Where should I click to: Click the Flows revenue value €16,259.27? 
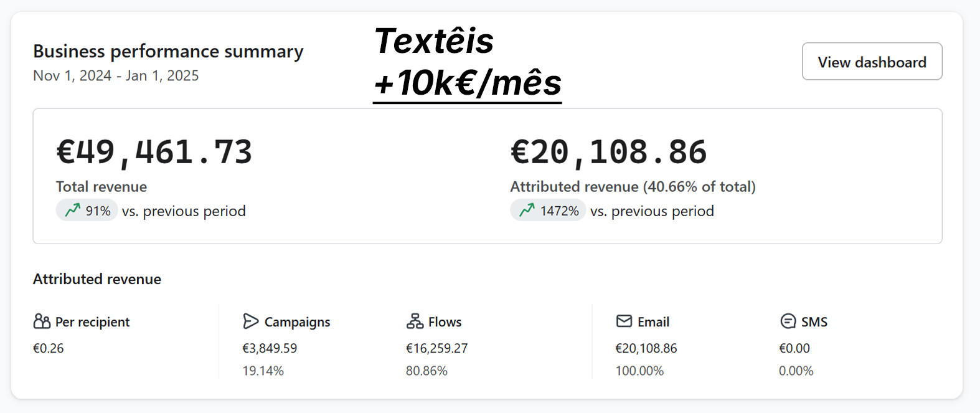tap(436, 348)
